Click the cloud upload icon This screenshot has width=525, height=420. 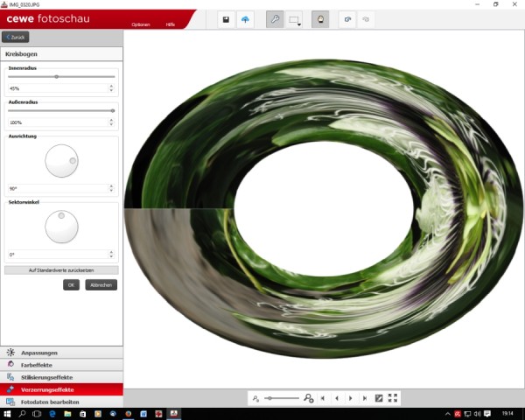pyautogui.click(x=245, y=19)
